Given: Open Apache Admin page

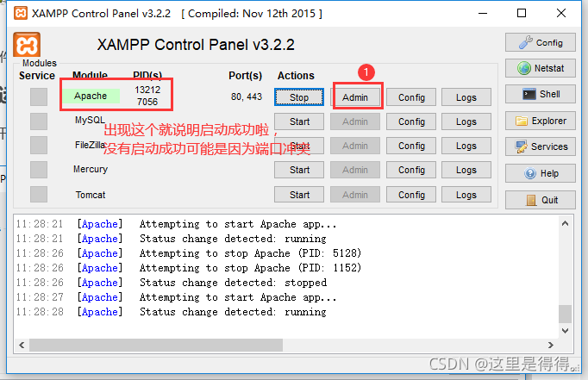Looking at the screenshot, I should coord(355,97).
